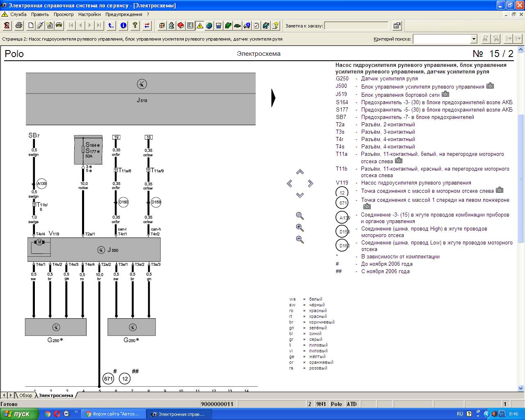The height and width of the screenshot is (420, 525).
Task: Pan schematic right with the right chevron
Action: tap(310, 183)
